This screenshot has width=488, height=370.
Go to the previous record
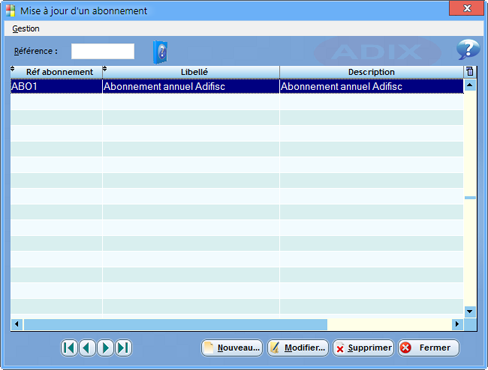(x=87, y=348)
